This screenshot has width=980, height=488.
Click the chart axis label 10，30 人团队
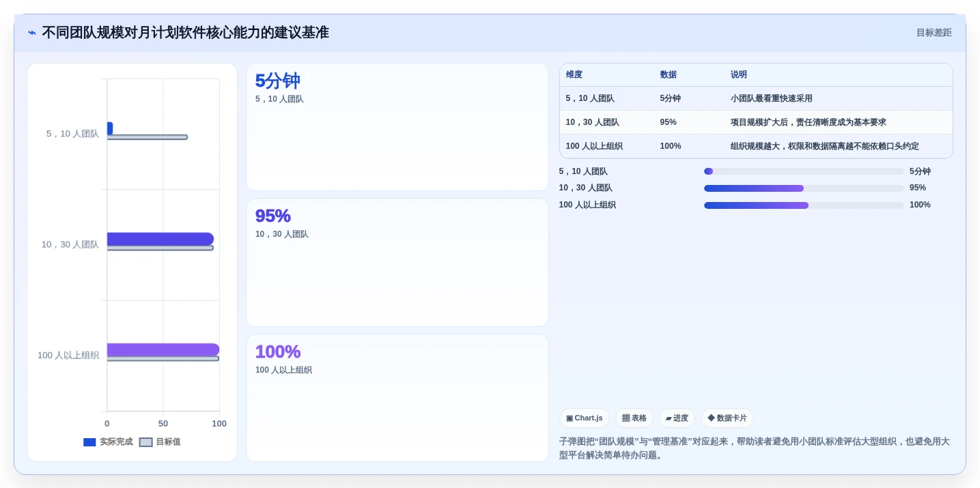[70, 244]
